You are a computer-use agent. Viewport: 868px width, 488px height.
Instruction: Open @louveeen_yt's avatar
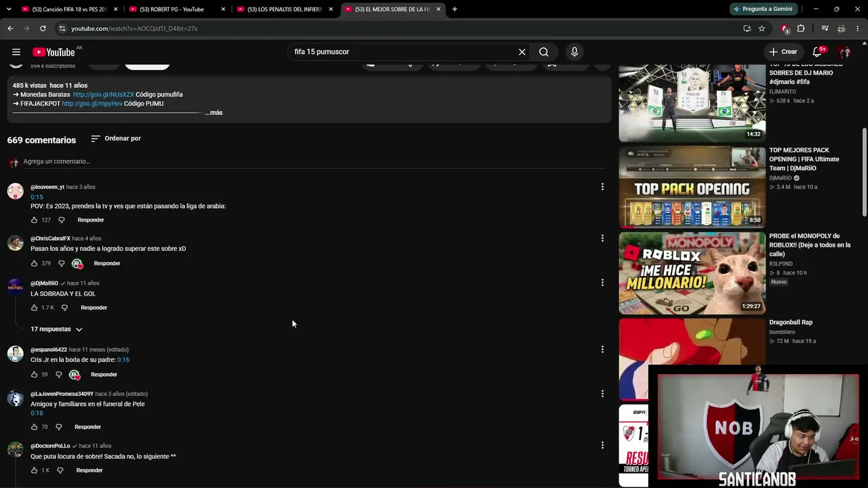pos(15,190)
